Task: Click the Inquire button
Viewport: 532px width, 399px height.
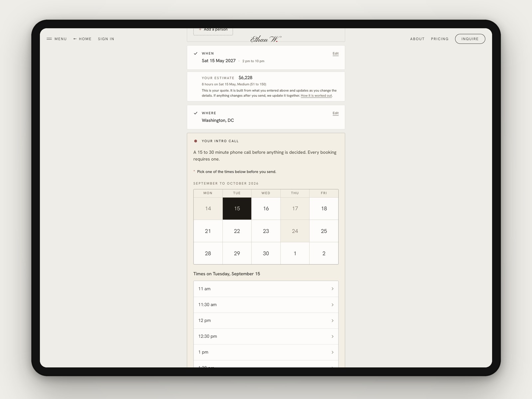Action: click(470, 39)
